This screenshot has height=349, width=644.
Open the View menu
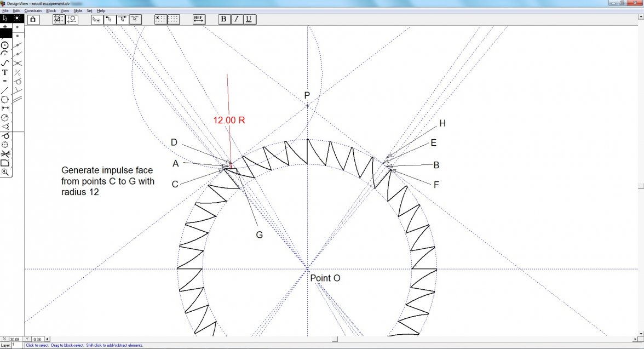(x=65, y=10)
